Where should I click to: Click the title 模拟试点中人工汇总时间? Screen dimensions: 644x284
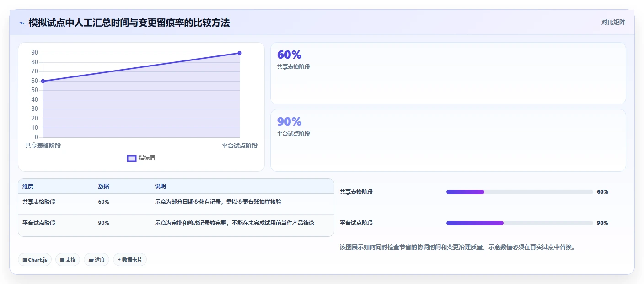[x=129, y=22]
